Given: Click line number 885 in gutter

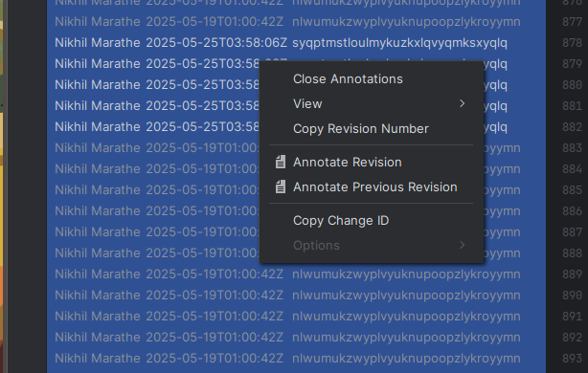Looking at the screenshot, I should click(x=573, y=190).
